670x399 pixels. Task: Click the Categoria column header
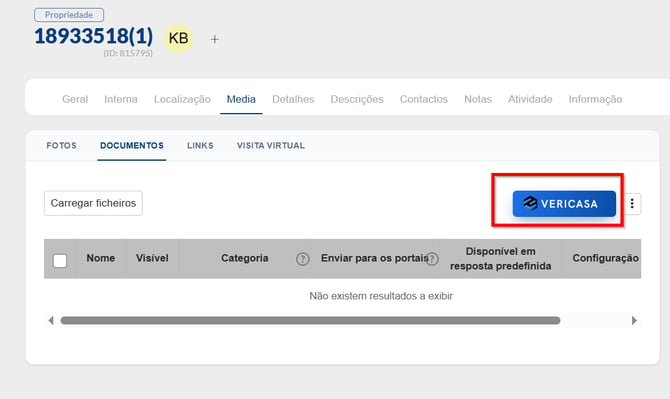coord(244,258)
